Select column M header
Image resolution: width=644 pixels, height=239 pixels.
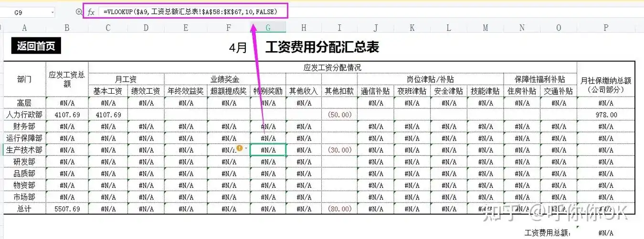pyautogui.click(x=485, y=28)
